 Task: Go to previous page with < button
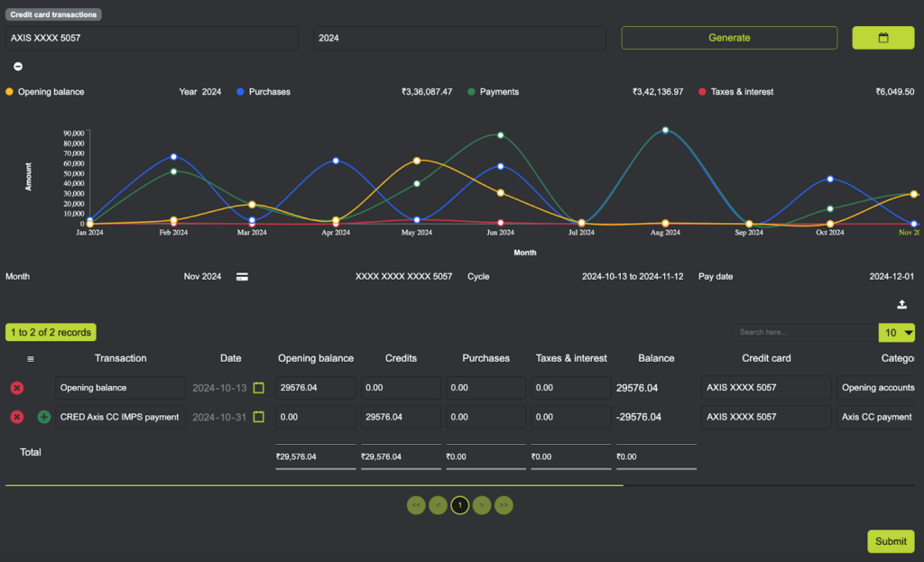(438, 505)
